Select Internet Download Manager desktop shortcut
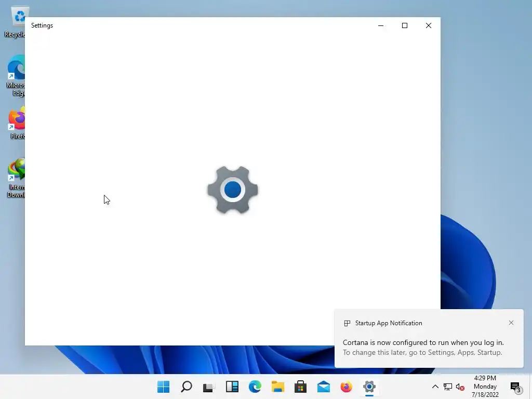The width and height of the screenshot is (532, 399). click(16, 178)
